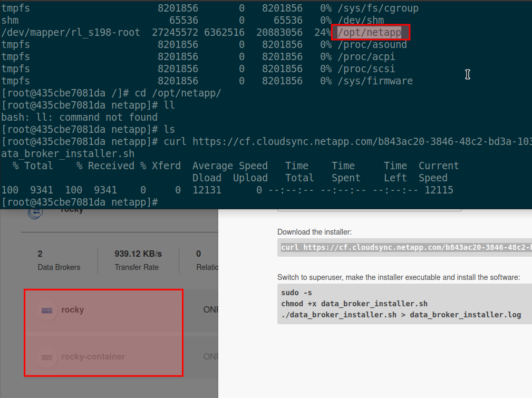532x398 pixels.
Task: Click the /proc/scsi mount entry
Action: coord(366,69)
